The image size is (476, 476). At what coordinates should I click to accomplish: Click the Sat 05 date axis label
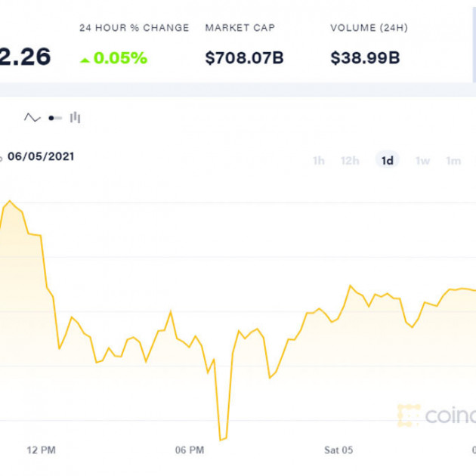338,450
